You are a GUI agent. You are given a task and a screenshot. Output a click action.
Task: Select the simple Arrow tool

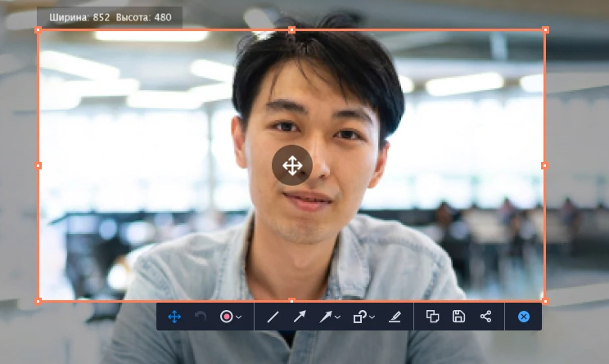click(x=300, y=317)
